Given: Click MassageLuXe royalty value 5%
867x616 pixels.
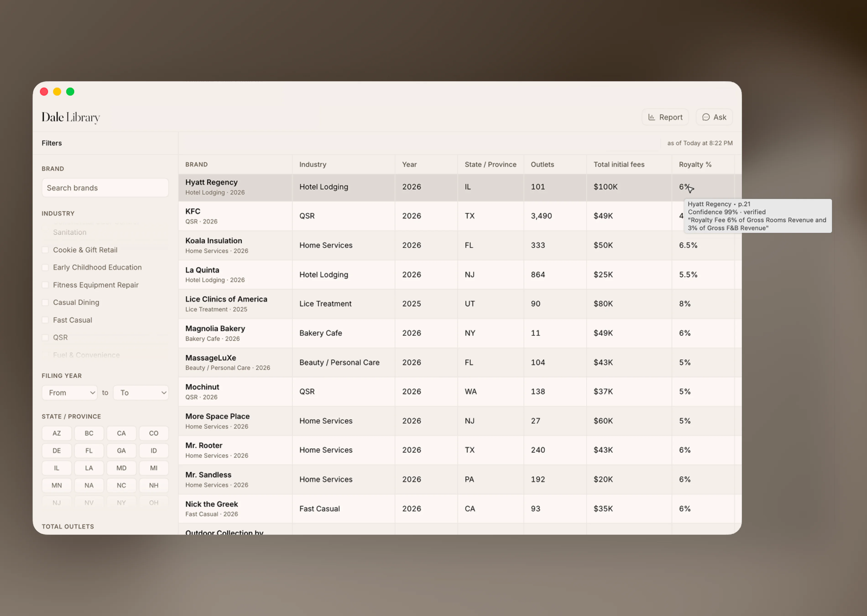Looking at the screenshot, I should (684, 363).
